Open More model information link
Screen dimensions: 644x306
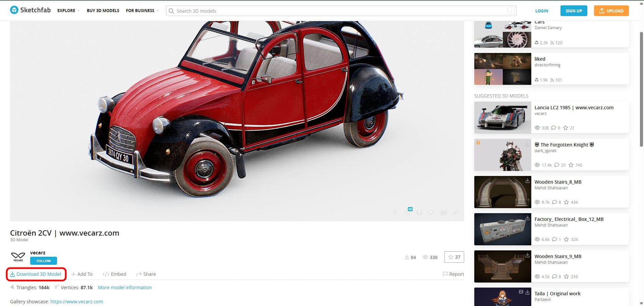pos(125,288)
